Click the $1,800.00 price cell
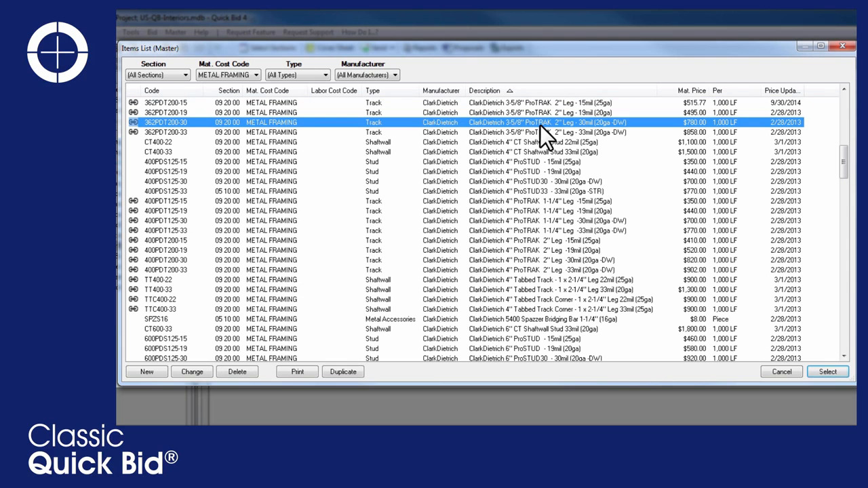This screenshot has height=488, width=868. (x=692, y=329)
